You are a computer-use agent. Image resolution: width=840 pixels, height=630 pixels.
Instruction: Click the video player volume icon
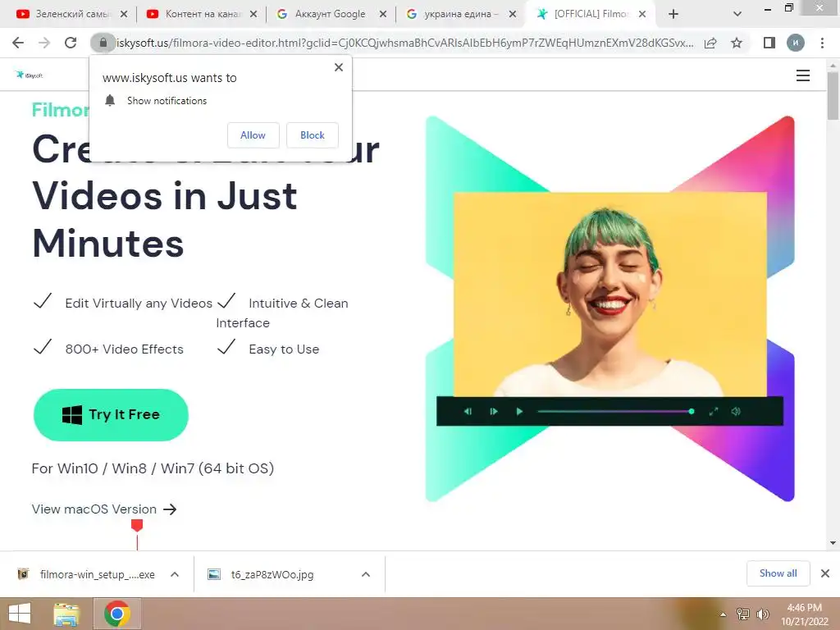736,412
